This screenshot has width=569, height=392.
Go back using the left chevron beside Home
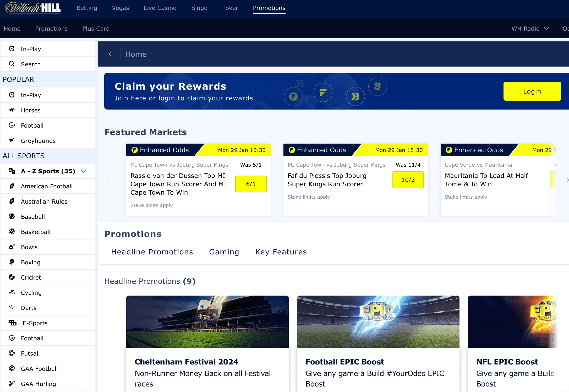coord(110,54)
